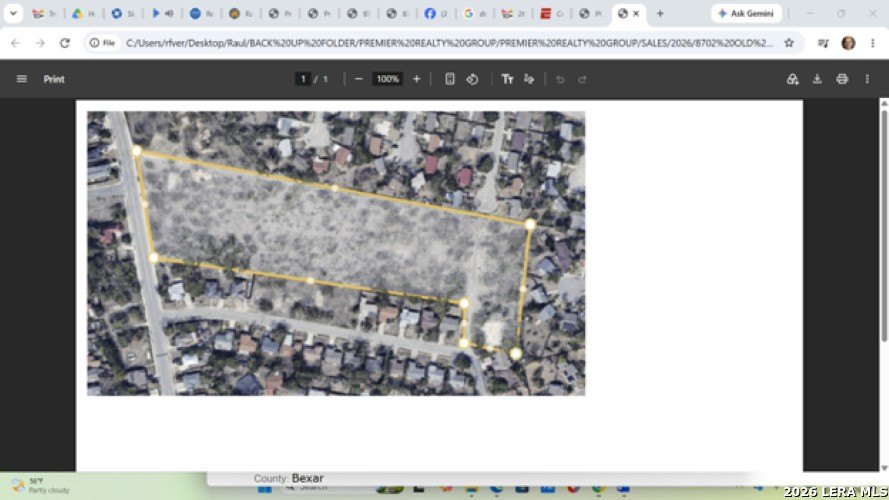Select the text annotation tool

click(507, 79)
